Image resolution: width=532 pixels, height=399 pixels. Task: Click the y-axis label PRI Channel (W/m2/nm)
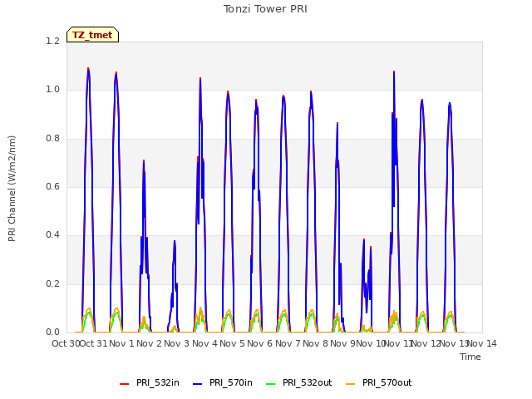pos(12,189)
